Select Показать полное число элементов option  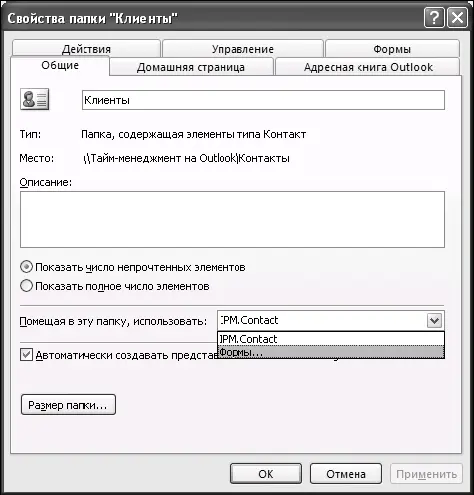[26, 286]
